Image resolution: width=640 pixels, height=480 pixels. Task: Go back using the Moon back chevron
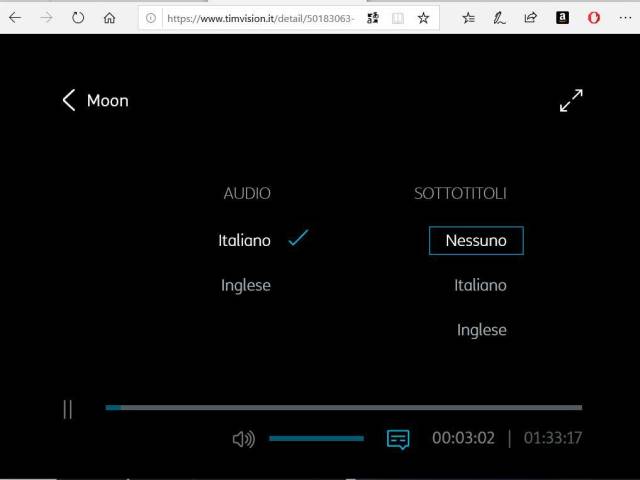[x=69, y=100]
